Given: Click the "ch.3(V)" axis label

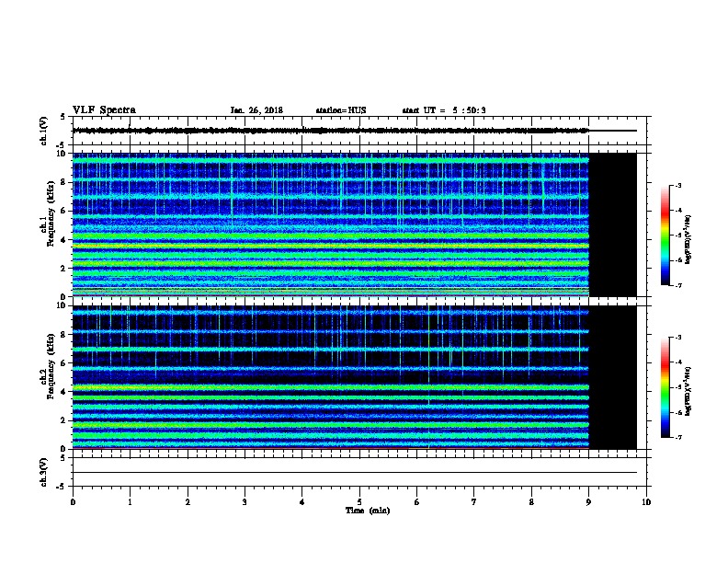Looking at the screenshot, I should [x=43, y=472].
